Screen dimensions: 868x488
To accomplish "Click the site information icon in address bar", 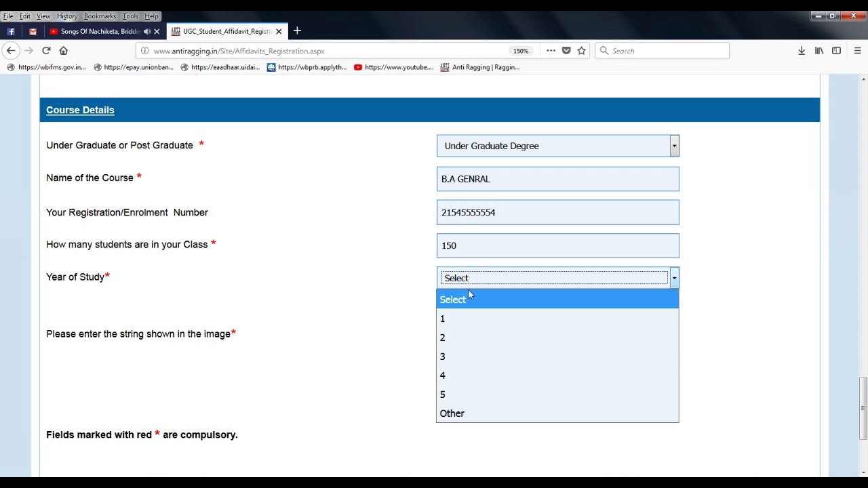I will 144,51.
